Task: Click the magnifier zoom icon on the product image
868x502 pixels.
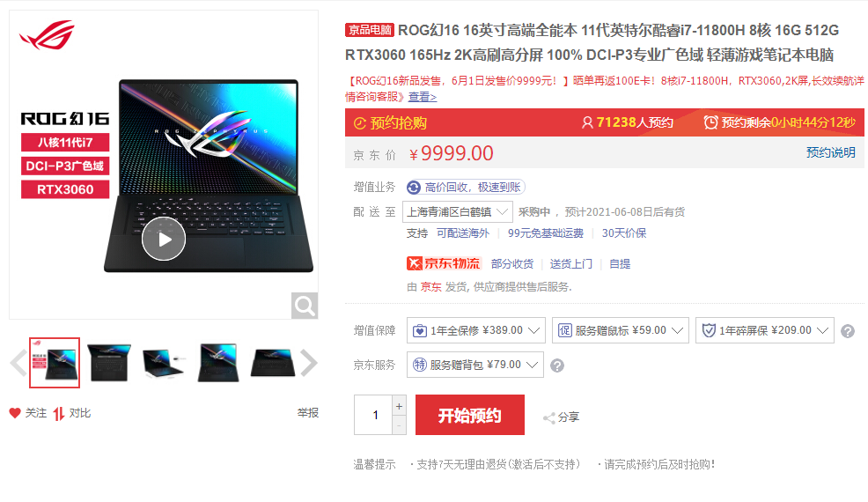Action: 305,306
